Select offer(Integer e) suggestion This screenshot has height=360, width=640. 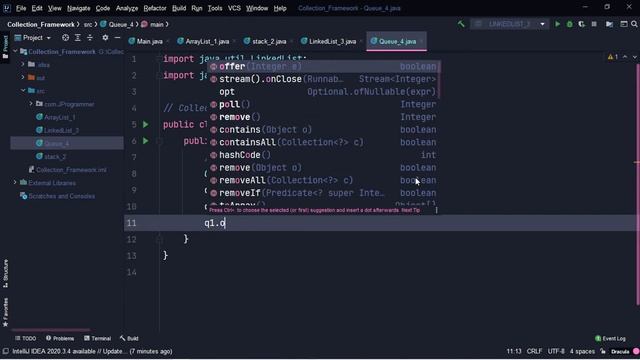point(323,67)
